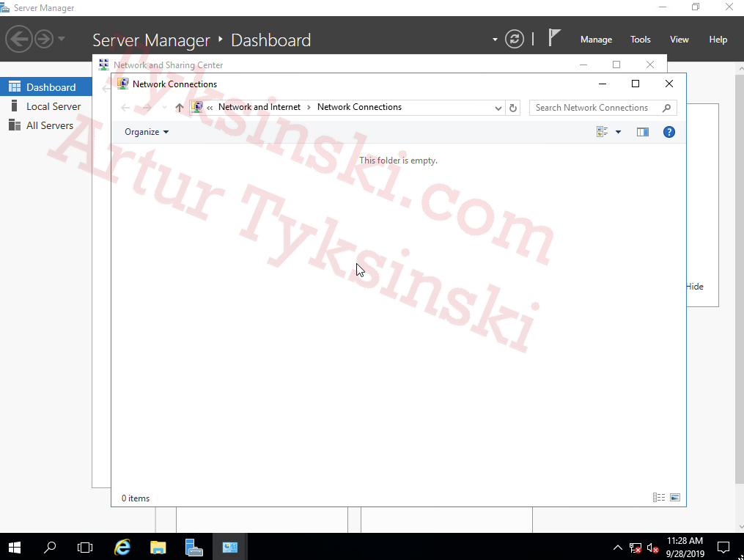
Task: Select Local Server in the sidebar
Action: [x=46, y=106]
